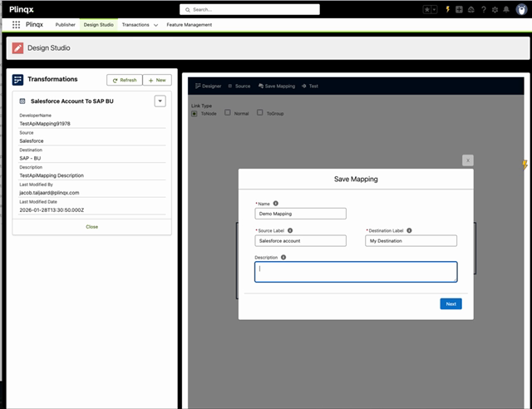Click the SAP - BU destination value
This screenshot has height=409, width=532.
(30, 158)
